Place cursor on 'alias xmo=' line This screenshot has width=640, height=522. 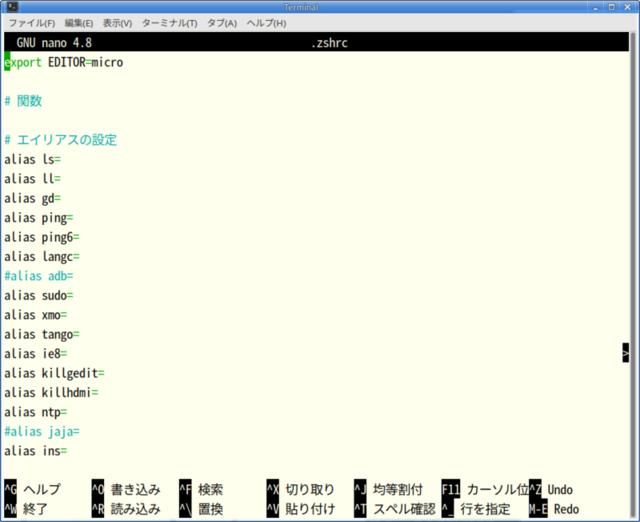[36, 315]
